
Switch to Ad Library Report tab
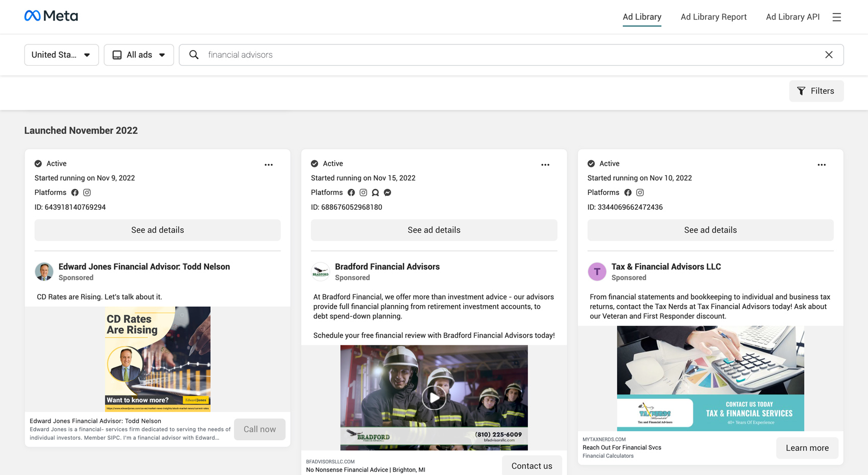(x=713, y=17)
